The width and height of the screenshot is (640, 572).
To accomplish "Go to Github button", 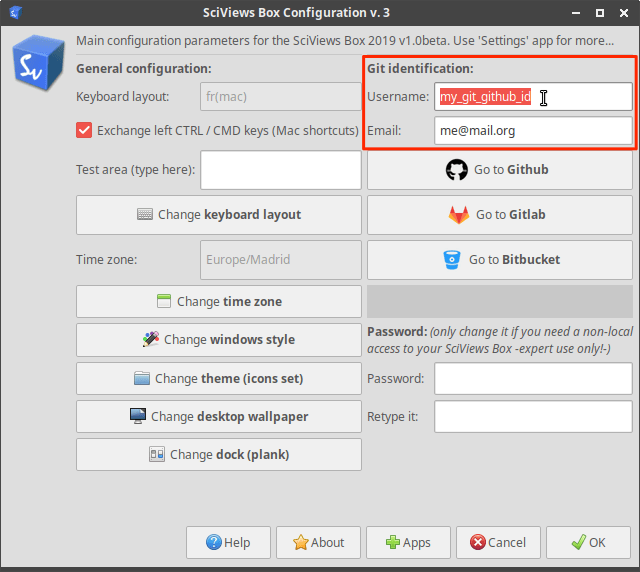I will point(500,170).
